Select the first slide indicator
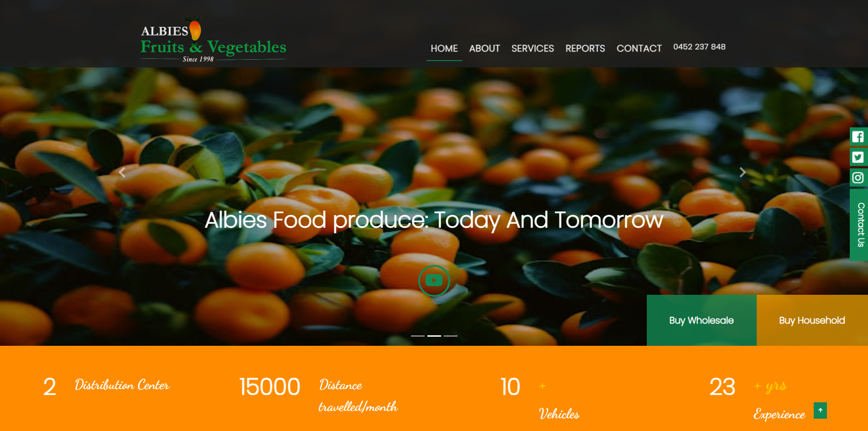Screen dimensions: 868x431 [x=418, y=336]
